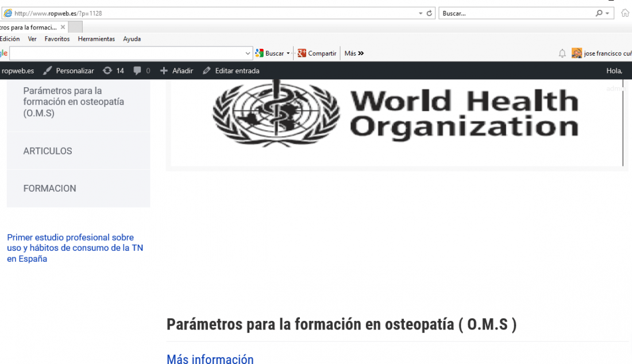
Task: Click the Más información link
Action: [210, 359]
